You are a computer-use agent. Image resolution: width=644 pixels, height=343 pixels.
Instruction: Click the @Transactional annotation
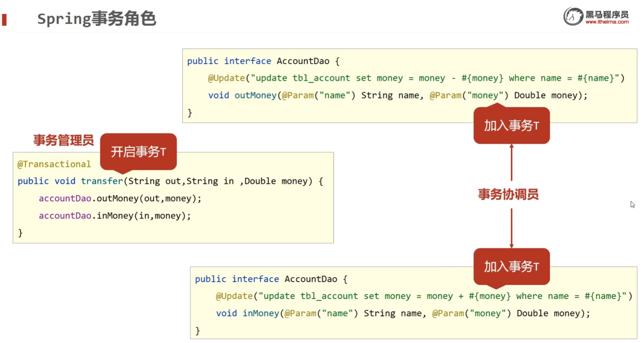click(54, 164)
